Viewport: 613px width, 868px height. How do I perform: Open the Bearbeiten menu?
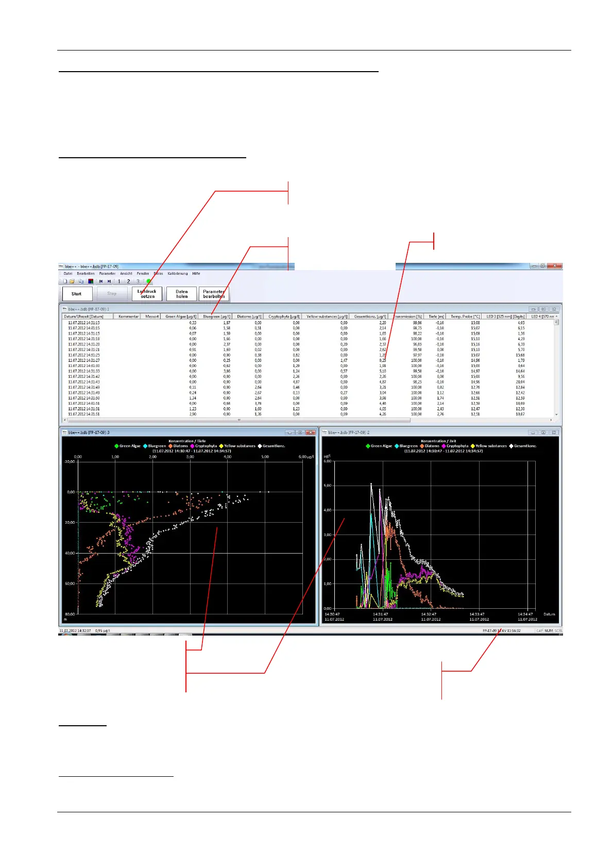[86, 274]
